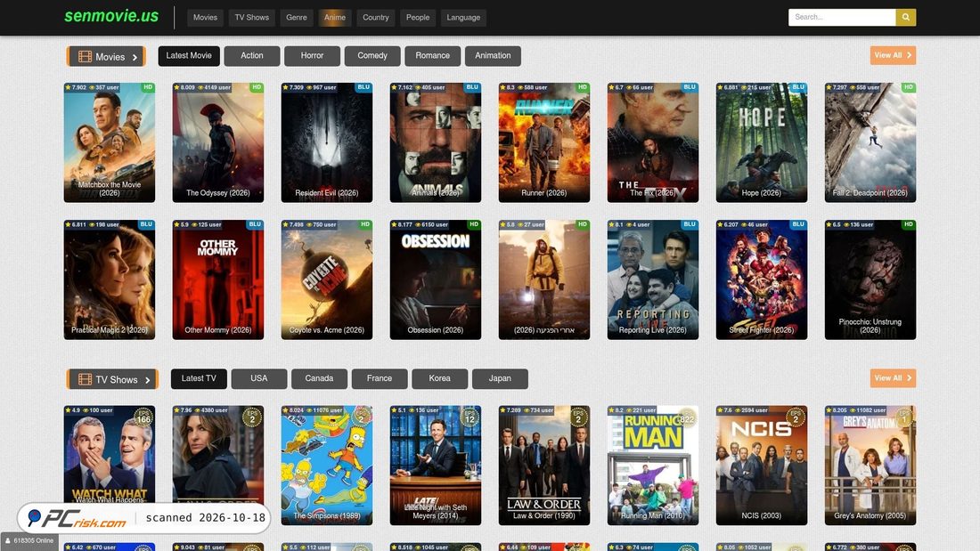
Task: Select the Romance movie tab
Action: (x=432, y=55)
